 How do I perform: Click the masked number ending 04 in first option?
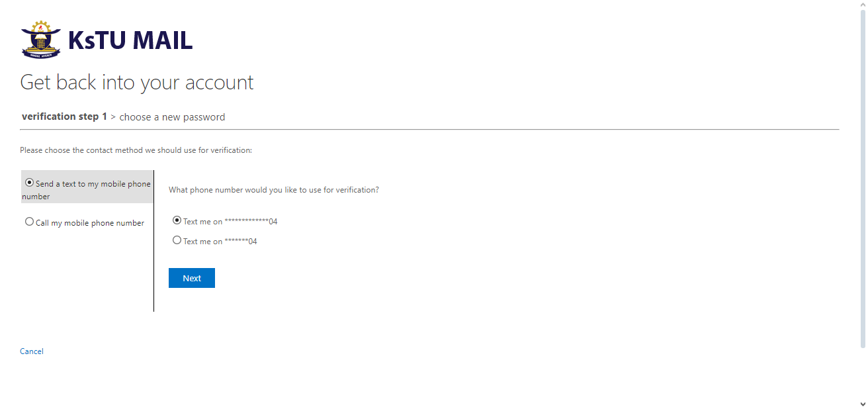click(251, 222)
